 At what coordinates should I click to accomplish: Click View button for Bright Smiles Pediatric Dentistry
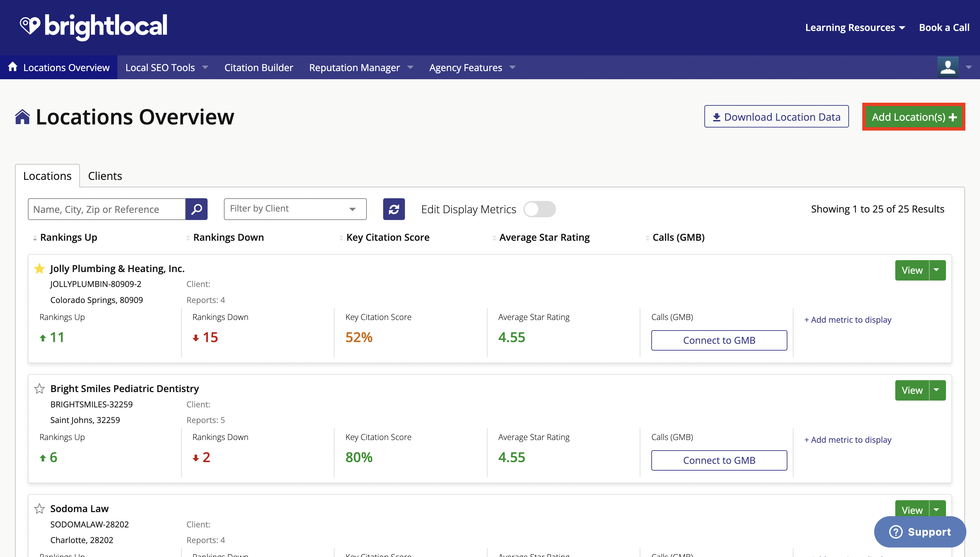pyautogui.click(x=912, y=390)
